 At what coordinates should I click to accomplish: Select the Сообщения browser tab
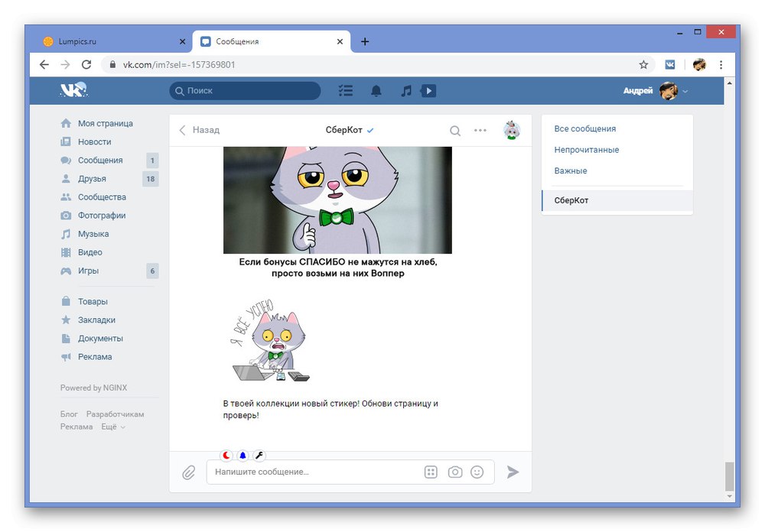tap(272, 41)
